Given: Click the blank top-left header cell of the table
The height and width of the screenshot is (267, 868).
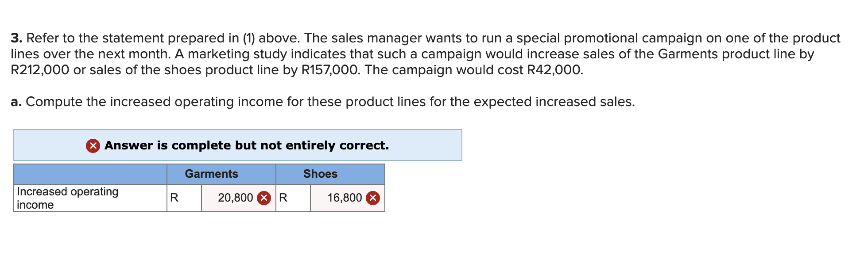Looking at the screenshot, I should (90, 174).
